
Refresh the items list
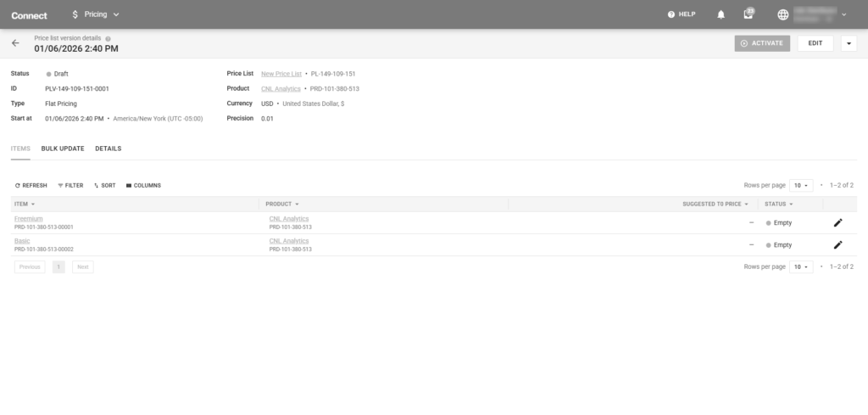(31, 185)
